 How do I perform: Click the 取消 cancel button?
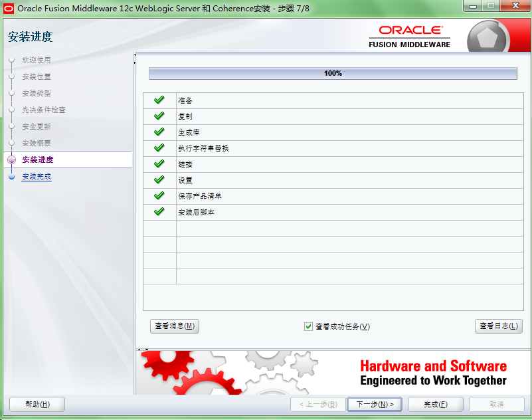pyautogui.click(x=496, y=404)
